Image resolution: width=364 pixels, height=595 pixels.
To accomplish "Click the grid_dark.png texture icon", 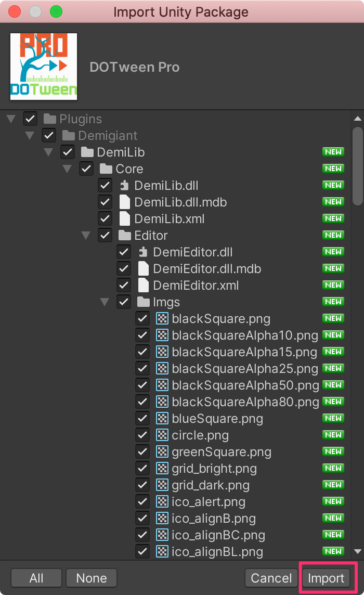I will tap(162, 485).
